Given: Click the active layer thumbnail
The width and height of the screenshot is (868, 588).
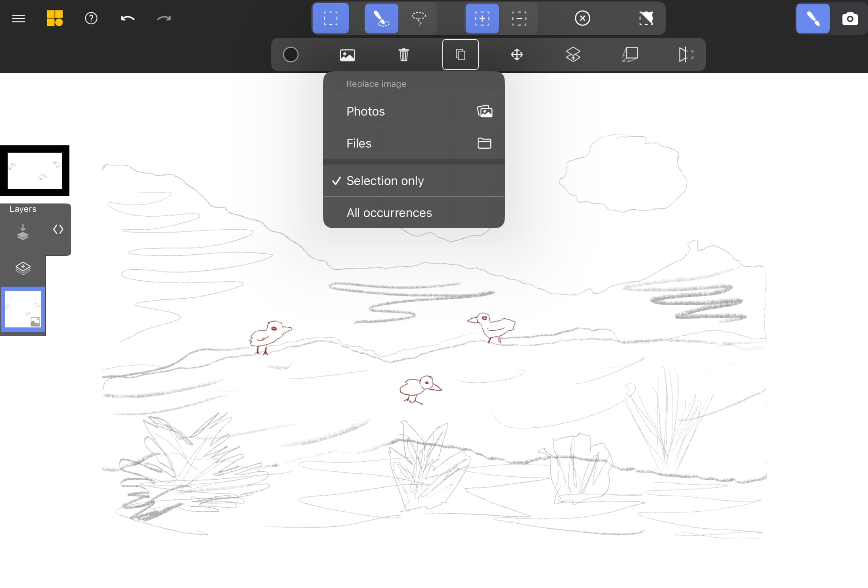Looking at the screenshot, I should click(x=22, y=309).
